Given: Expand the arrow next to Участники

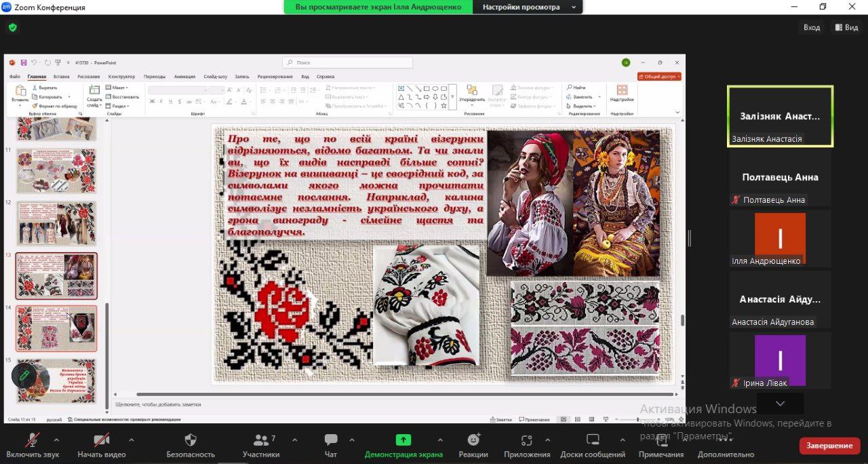Looking at the screenshot, I should click(293, 439).
